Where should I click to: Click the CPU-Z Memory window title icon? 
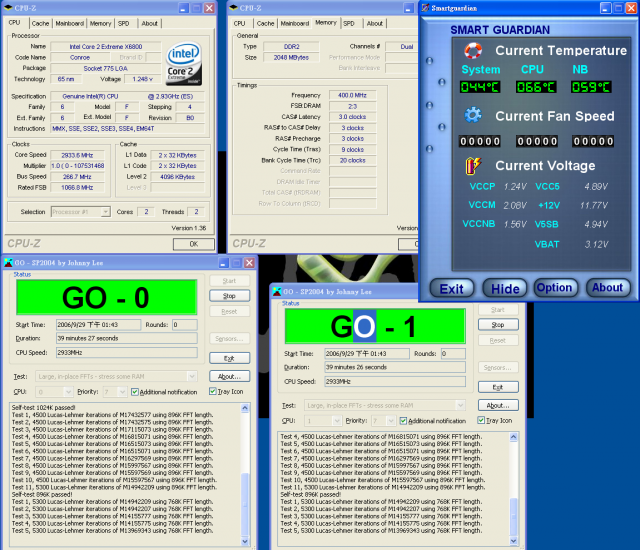[x=233, y=8]
